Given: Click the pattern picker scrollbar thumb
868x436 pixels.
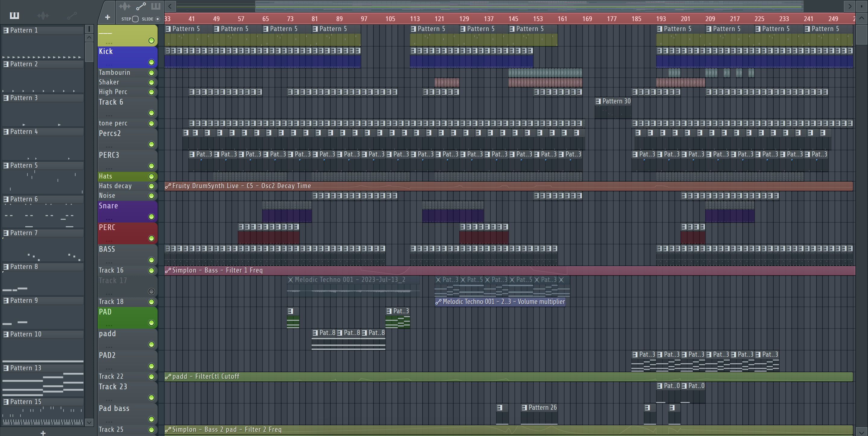Looking at the screenshot, I should tap(89, 52).
